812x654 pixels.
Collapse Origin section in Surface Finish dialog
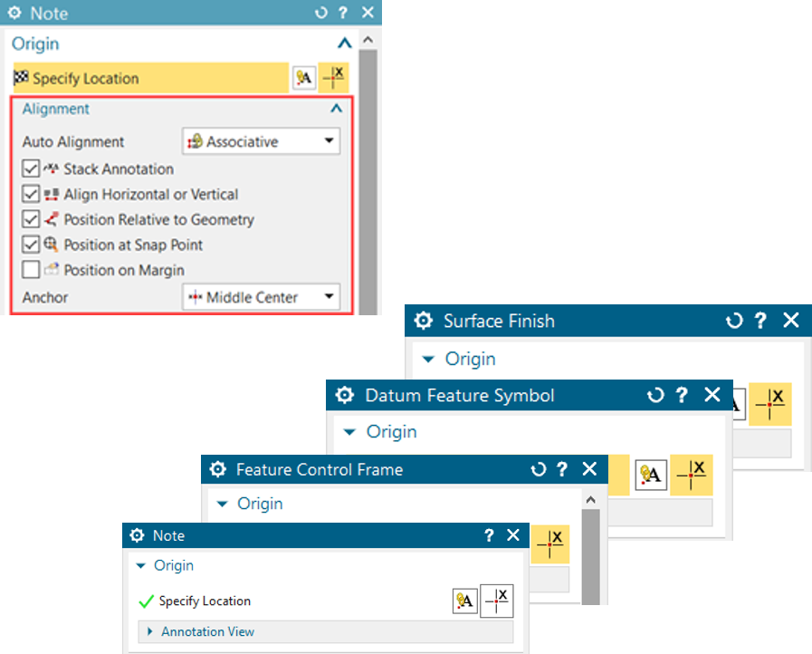[429, 359]
